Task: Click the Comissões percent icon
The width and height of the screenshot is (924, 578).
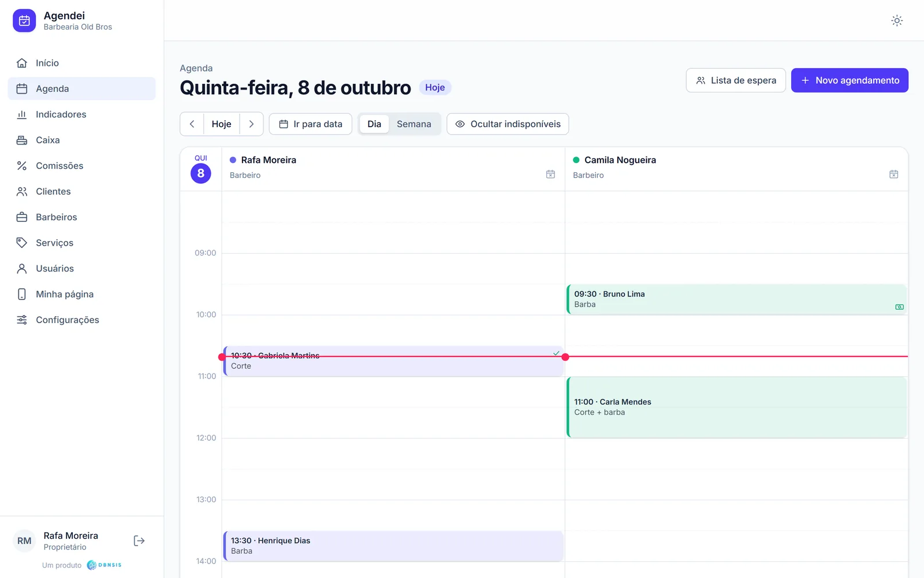Action: pos(22,166)
